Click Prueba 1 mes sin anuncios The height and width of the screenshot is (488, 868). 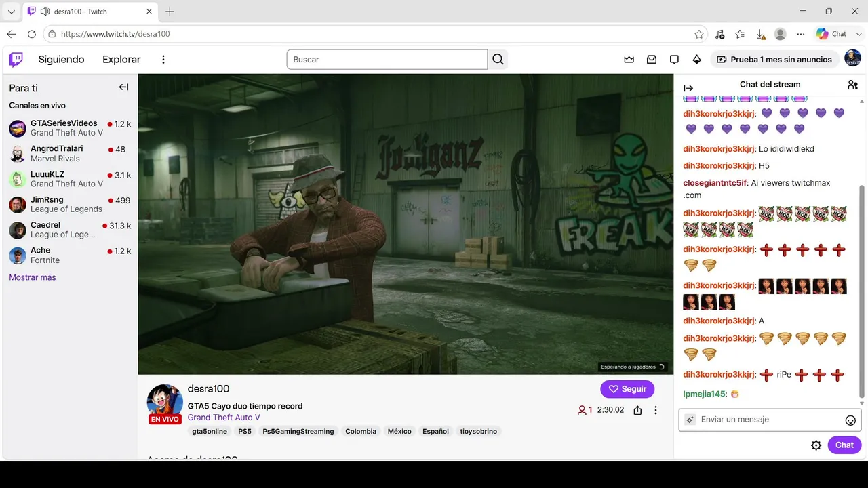[x=774, y=60]
